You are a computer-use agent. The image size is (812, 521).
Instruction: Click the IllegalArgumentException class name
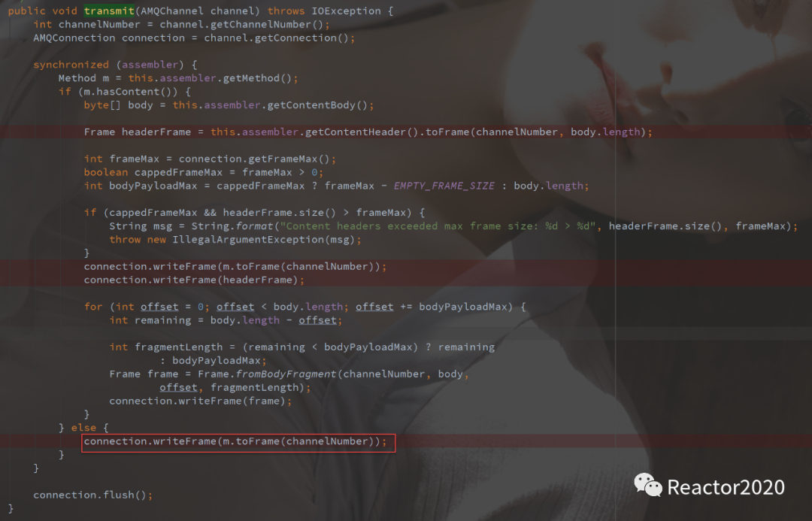pyautogui.click(x=249, y=240)
